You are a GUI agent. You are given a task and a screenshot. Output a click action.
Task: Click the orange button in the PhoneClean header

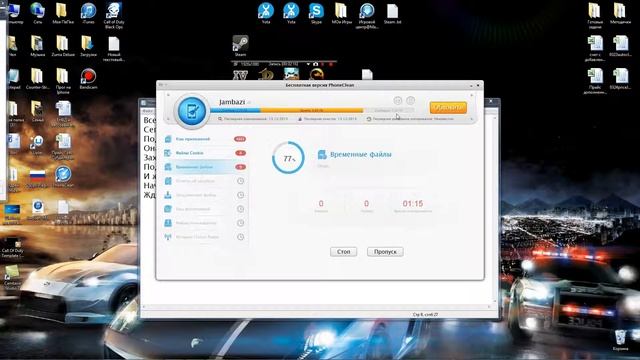pos(448,107)
